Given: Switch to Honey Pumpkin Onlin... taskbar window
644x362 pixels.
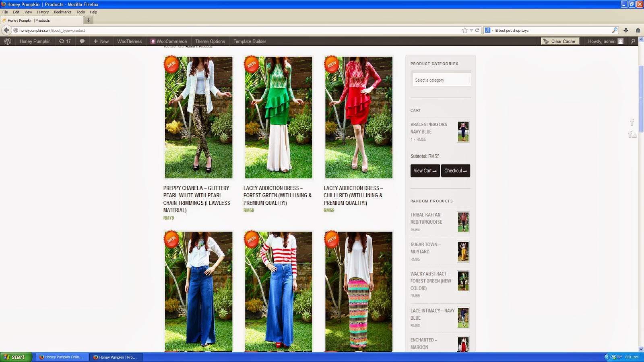Looking at the screenshot, I should point(61,357).
